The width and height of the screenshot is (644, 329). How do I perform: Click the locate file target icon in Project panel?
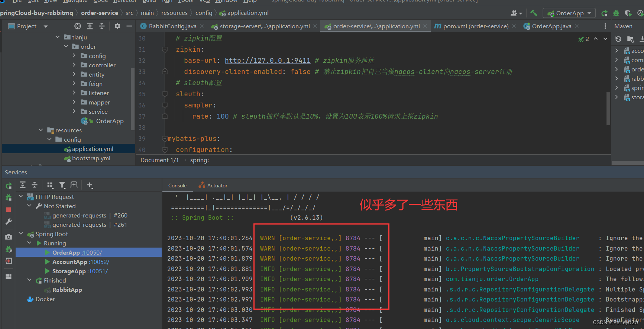[x=78, y=26]
